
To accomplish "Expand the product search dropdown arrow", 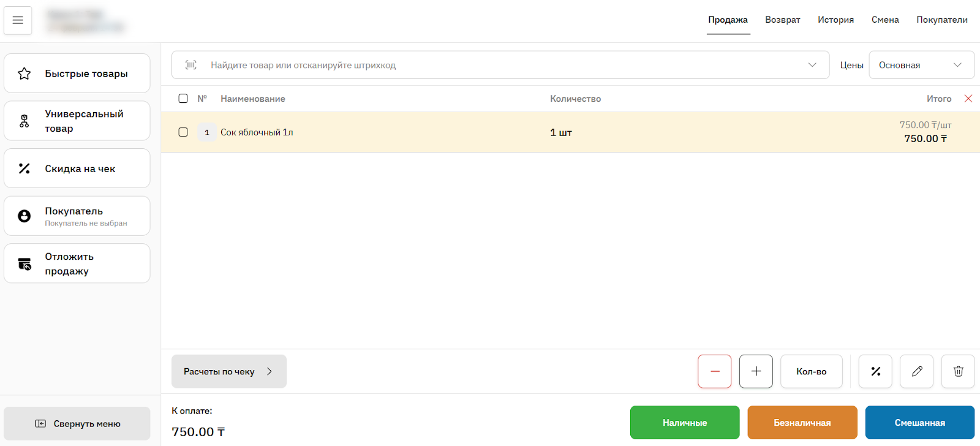I will click(x=812, y=65).
